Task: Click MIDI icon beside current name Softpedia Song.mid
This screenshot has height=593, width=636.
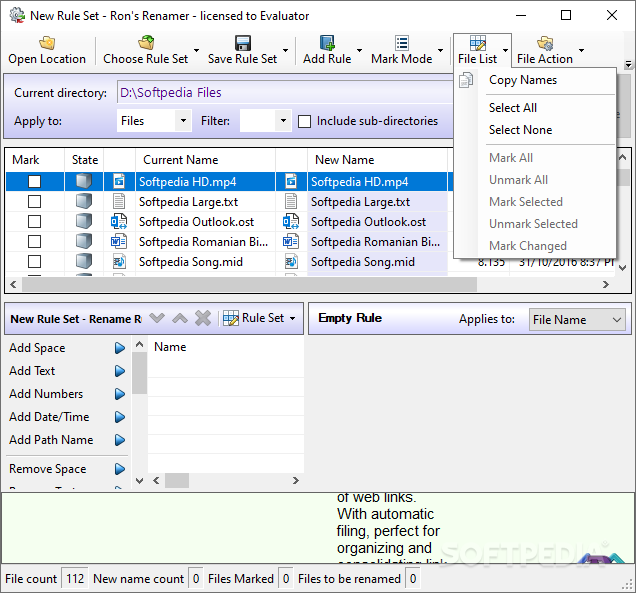Action: coord(119,262)
